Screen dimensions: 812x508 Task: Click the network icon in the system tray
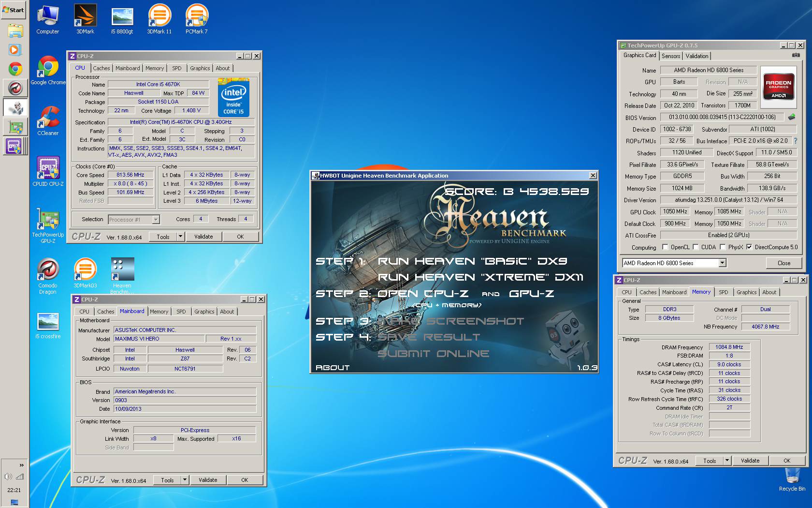20,477
